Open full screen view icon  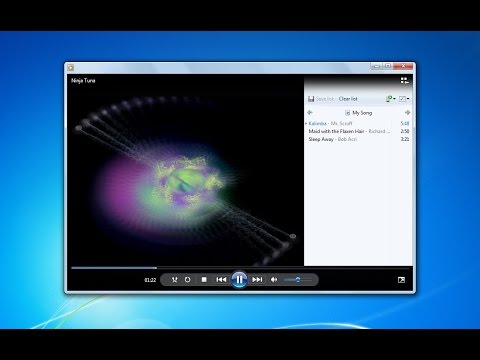click(x=401, y=280)
